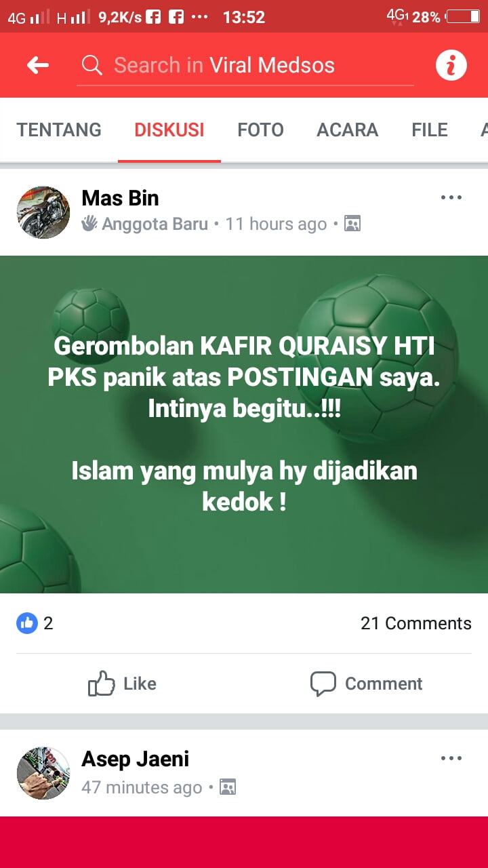The height and width of the screenshot is (868, 488).
Task: Open the FILE tab
Action: (430, 130)
